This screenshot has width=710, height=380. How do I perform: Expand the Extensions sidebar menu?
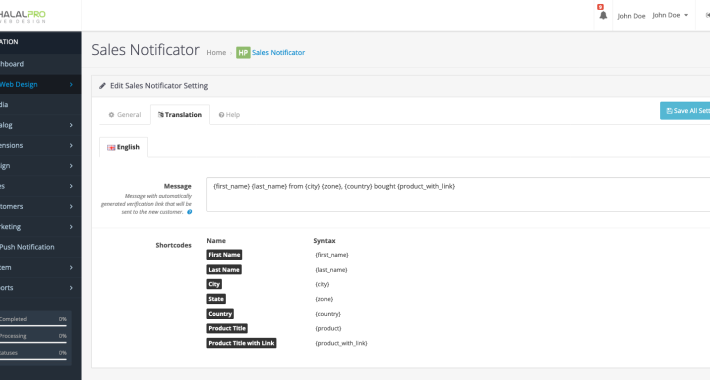tap(41, 145)
